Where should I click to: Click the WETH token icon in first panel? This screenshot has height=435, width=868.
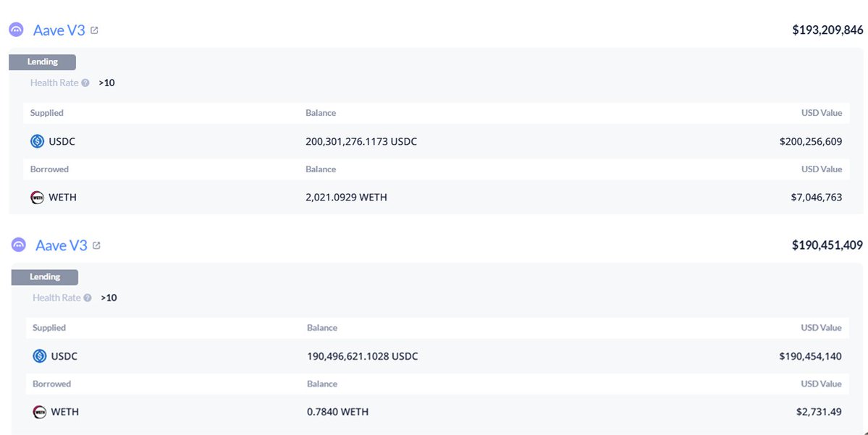pos(38,198)
